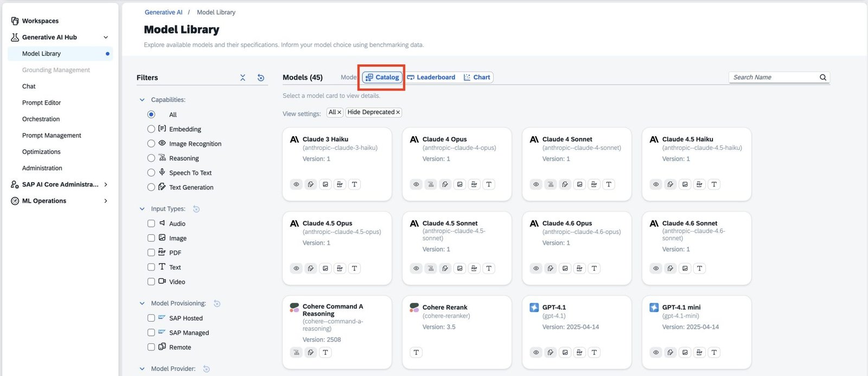
Task: Click Reasoning icon on Claude 4 Opus card
Action: click(431, 184)
